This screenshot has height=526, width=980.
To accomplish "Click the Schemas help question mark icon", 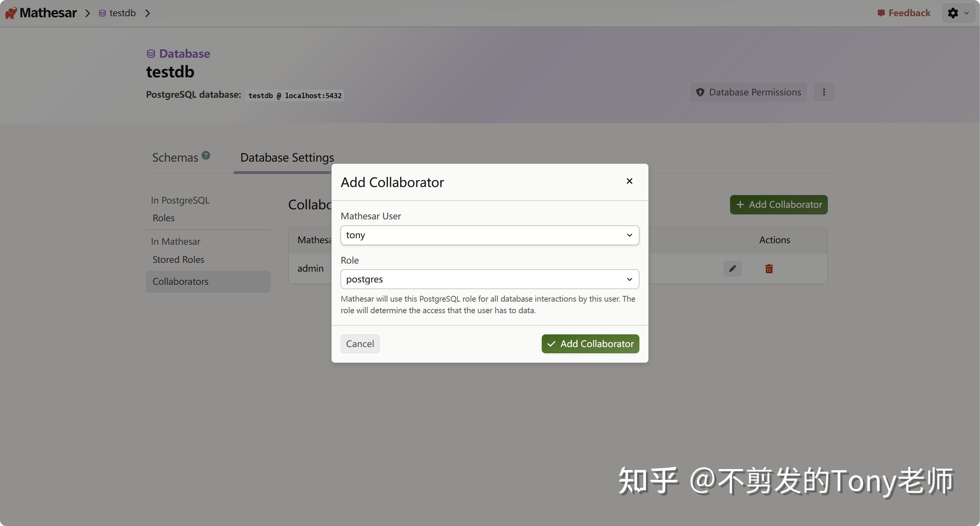I will click(205, 155).
